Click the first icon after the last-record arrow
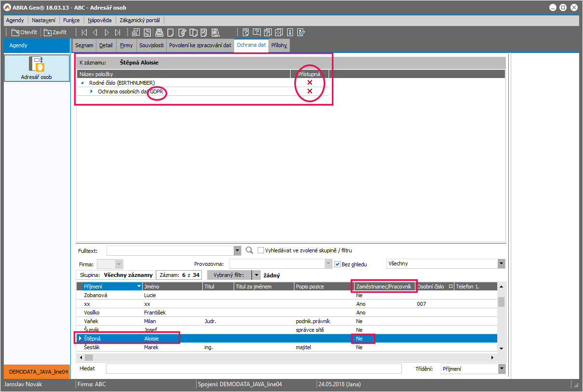This screenshot has height=392, width=583. click(x=136, y=33)
